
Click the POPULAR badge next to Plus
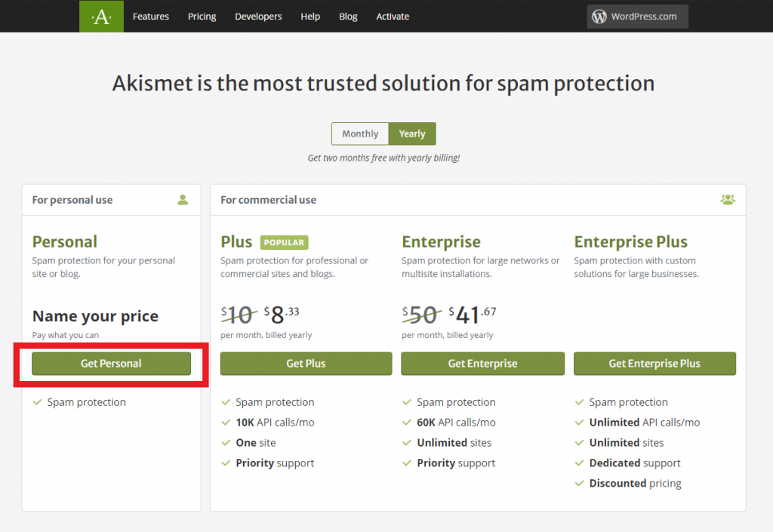click(x=284, y=242)
